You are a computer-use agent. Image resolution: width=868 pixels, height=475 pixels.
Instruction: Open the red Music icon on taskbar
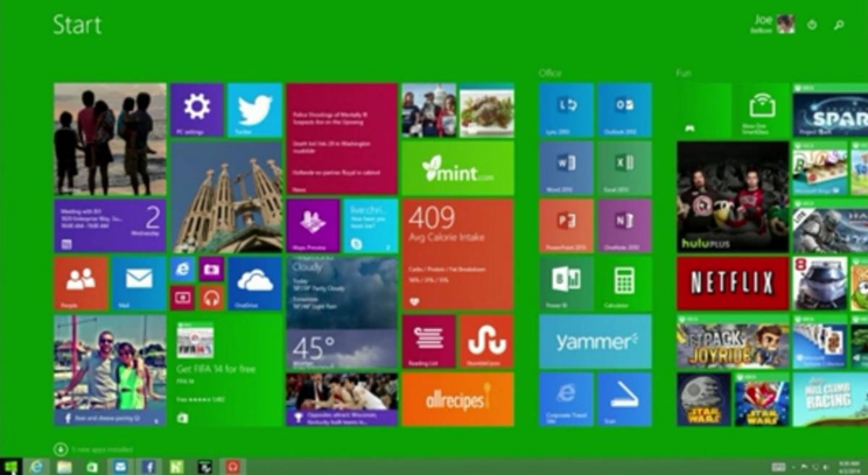click(x=232, y=466)
